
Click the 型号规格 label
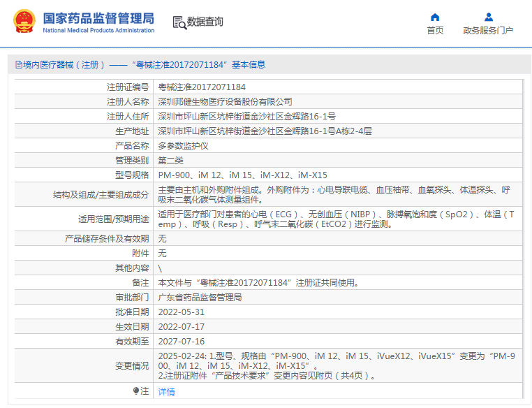(132, 175)
